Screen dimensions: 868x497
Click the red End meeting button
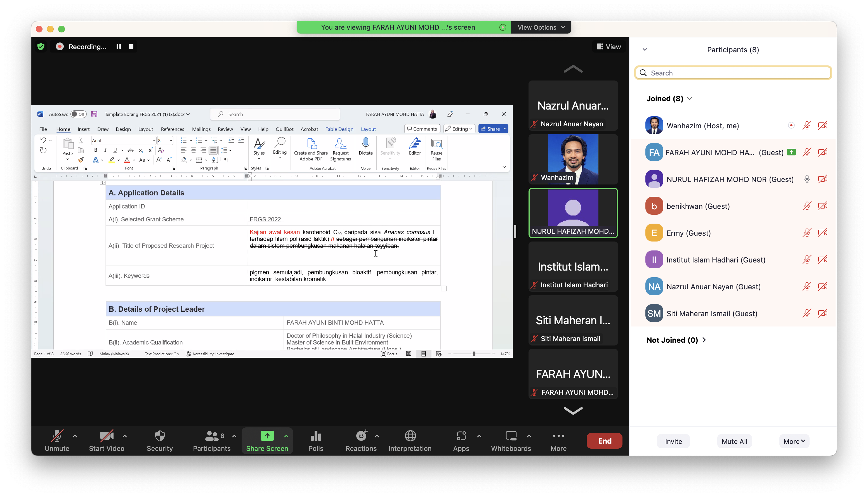coord(604,441)
